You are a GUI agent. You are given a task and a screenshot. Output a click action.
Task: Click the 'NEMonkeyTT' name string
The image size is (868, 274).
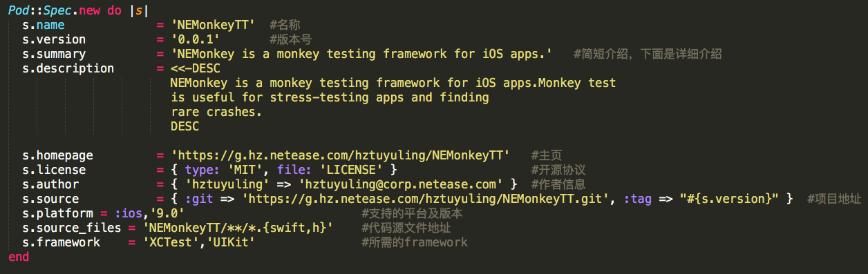point(213,26)
